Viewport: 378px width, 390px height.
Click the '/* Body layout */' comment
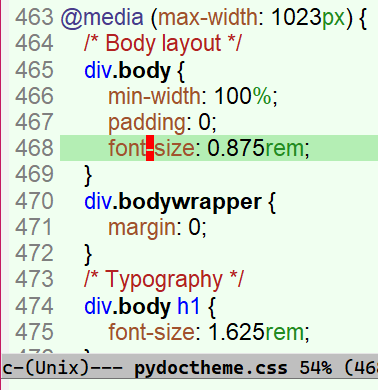(x=163, y=43)
